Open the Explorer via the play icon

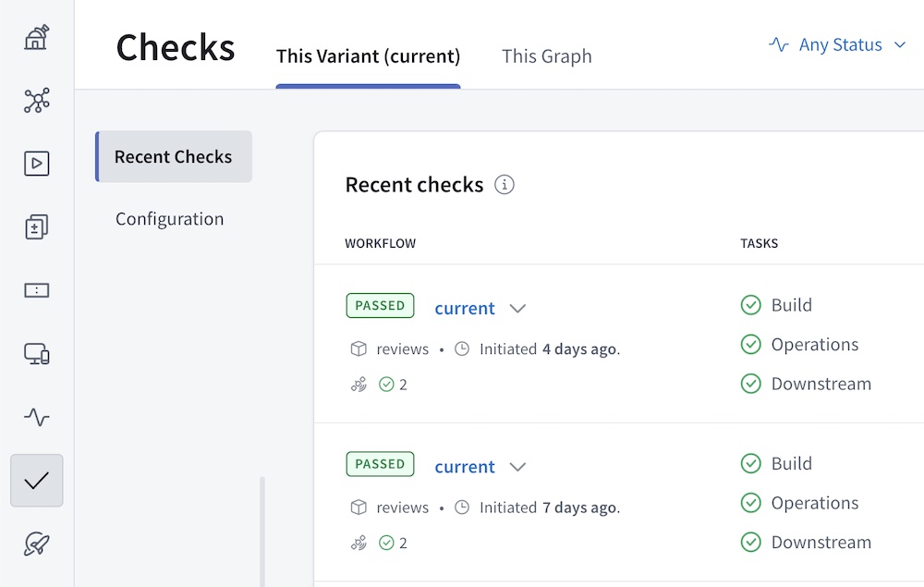(36, 164)
